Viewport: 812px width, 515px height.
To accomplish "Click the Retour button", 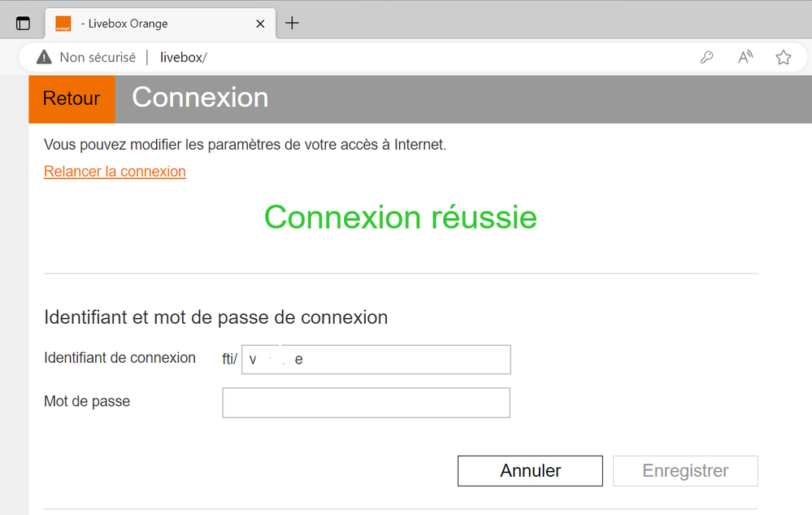I will coord(72,98).
